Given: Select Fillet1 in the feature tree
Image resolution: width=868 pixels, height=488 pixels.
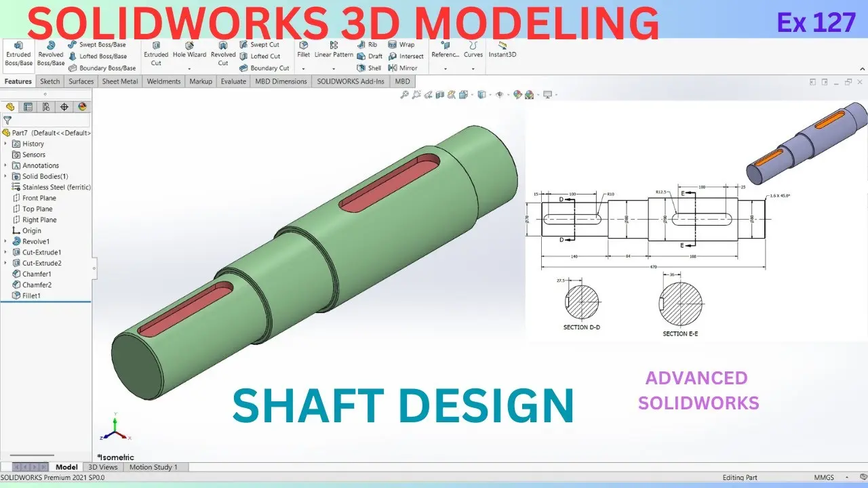Looking at the screenshot, I should (28, 296).
